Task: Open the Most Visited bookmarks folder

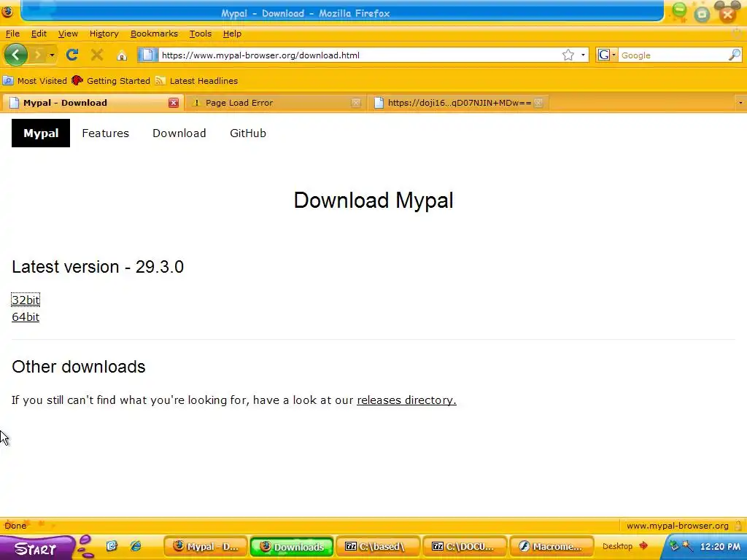Action: coord(35,81)
